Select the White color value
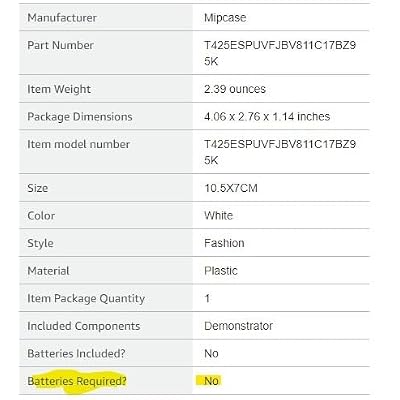Image resolution: width=400 pixels, height=400 pixels. 218,215
